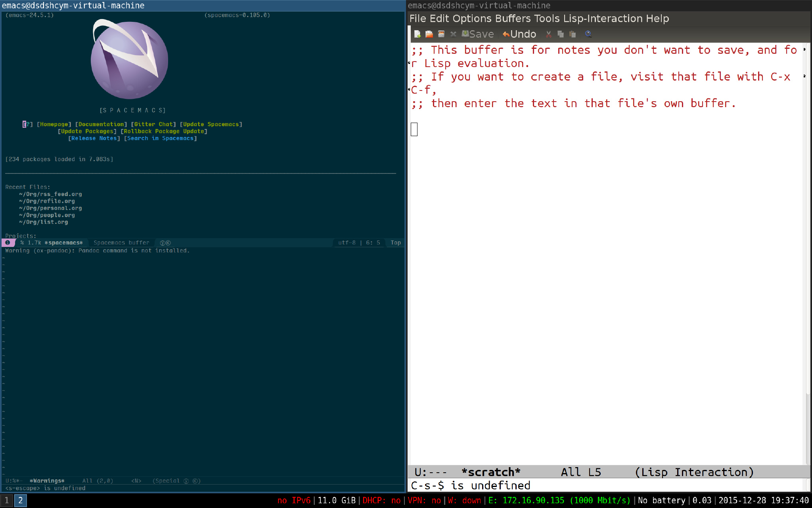Click the 234 packages loaded text
Screen dimensions: 812x508
pos(59,159)
